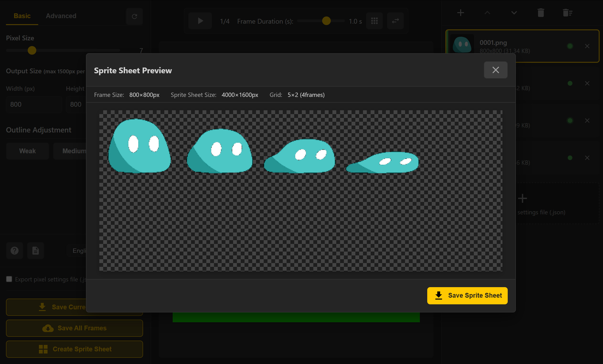
Task: Enable Export pixel settings file checkbox
Action: [9, 279]
